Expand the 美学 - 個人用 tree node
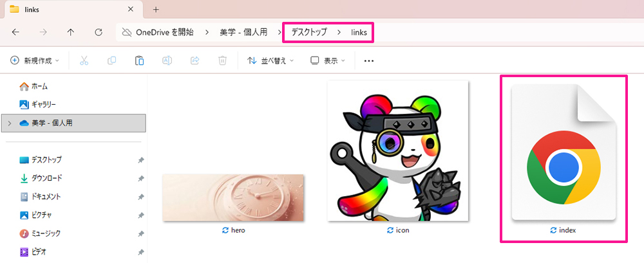 pyautogui.click(x=10, y=123)
